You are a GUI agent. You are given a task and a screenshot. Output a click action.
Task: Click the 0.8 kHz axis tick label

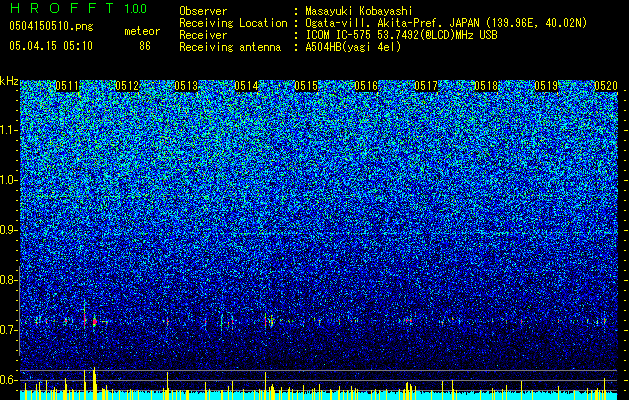(x=8, y=280)
